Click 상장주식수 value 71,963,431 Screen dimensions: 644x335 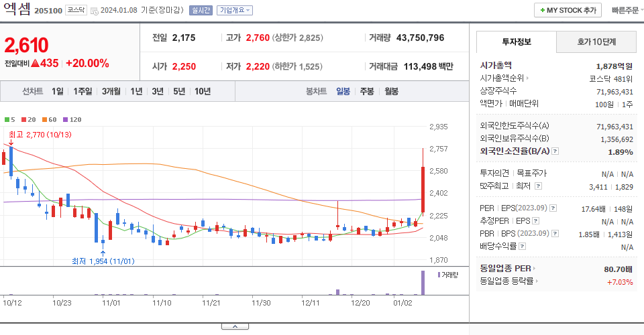pos(615,91)
